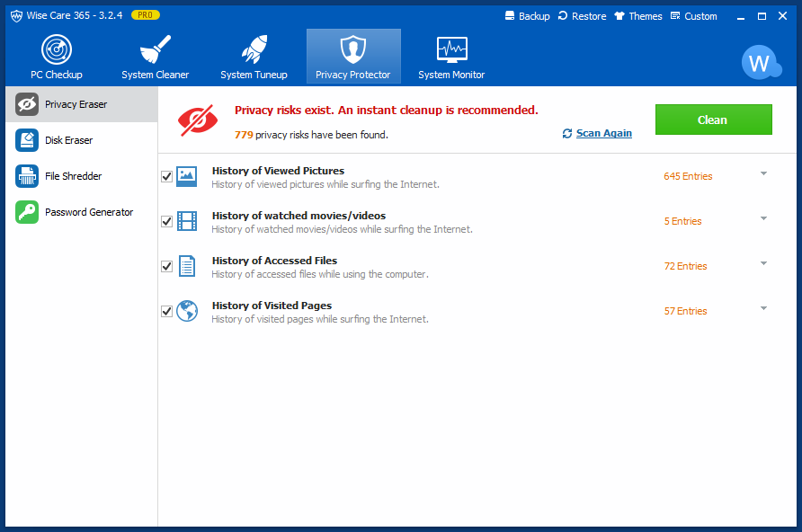The width and height of the screenshot is (802, 532).
Task: Click the Backup drive icon
Action: [510, 16]
